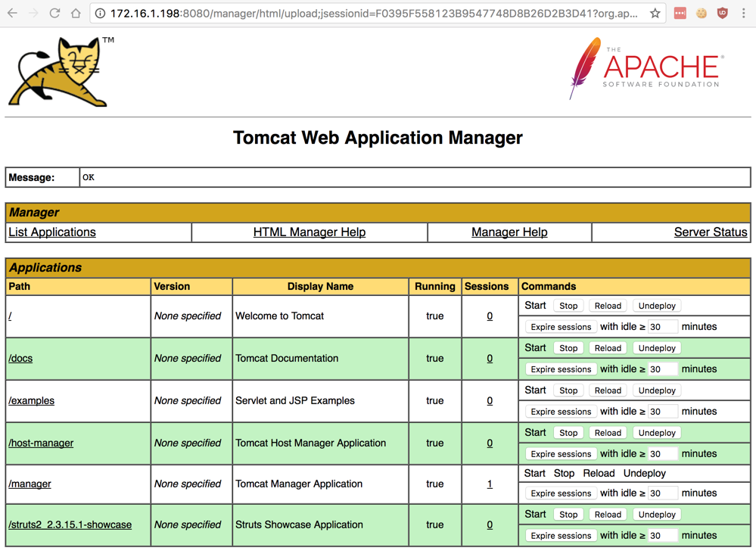Click the browser back arrow

pos(12,14)
